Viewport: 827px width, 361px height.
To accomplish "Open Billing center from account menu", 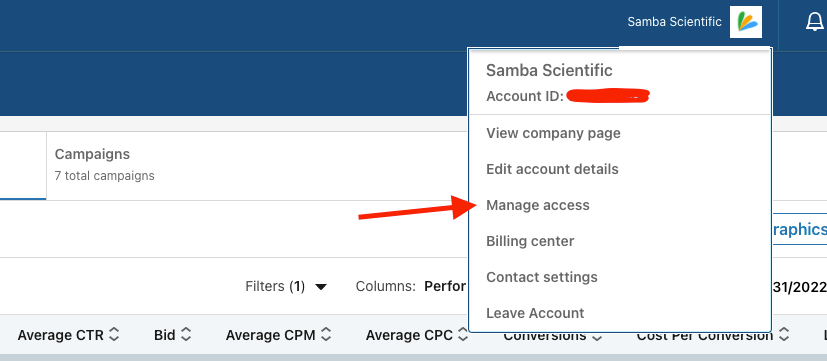I will (x=530, y=241).
